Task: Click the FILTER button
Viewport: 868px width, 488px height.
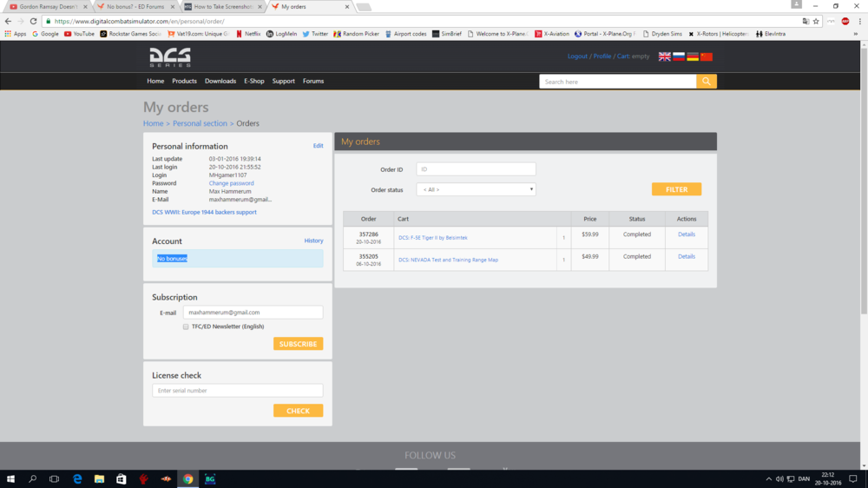Action: tap(676, 189)
